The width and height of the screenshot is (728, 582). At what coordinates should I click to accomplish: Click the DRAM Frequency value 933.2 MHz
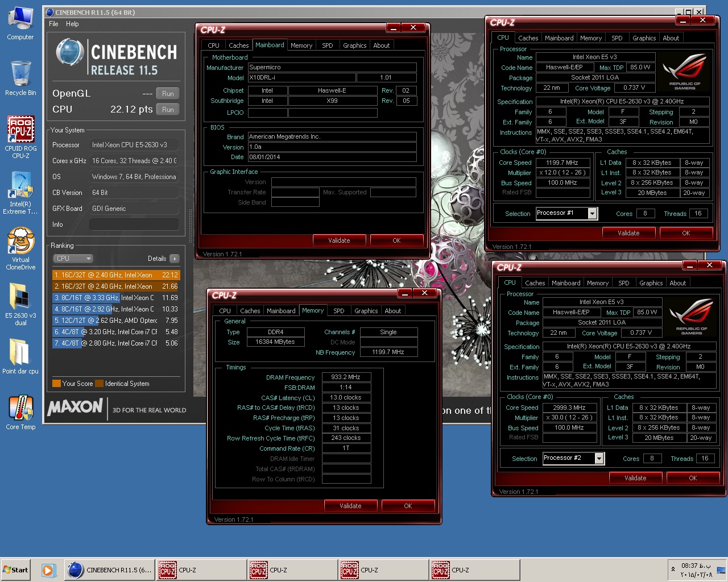346,377
